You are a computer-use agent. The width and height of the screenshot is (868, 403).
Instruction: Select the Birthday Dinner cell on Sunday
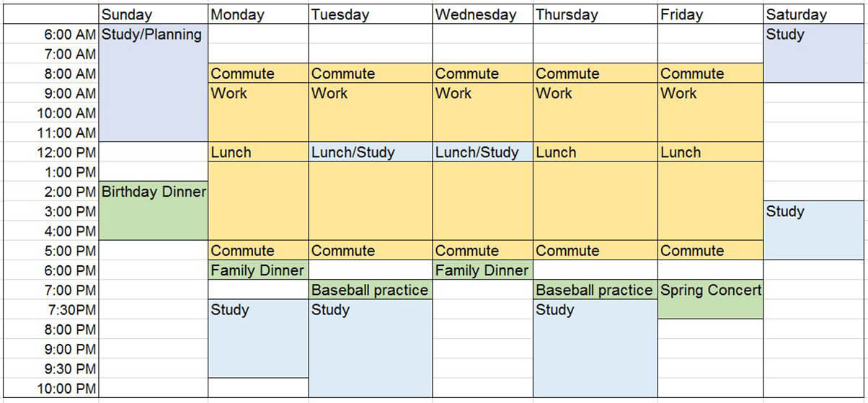(x=154, y=211)
